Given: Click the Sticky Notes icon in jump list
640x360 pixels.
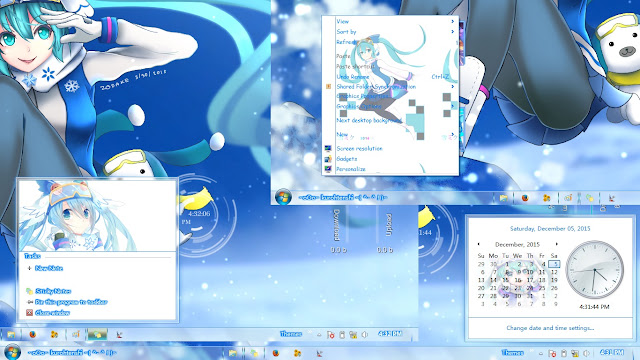Looking at the screenshot, I should pyautogui.click(x=29, y=291).
